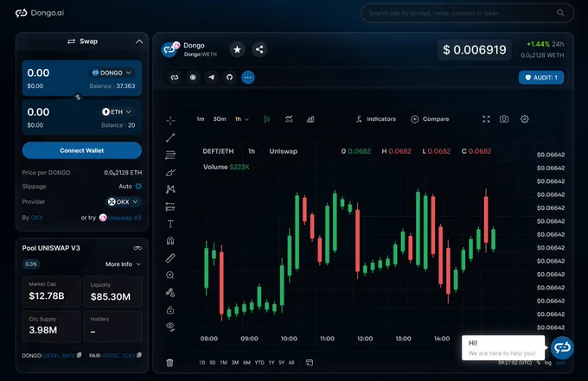Viewport: 588px width, 381px height.
Task: Select the ruler measure tool
Action: (170, 257)
